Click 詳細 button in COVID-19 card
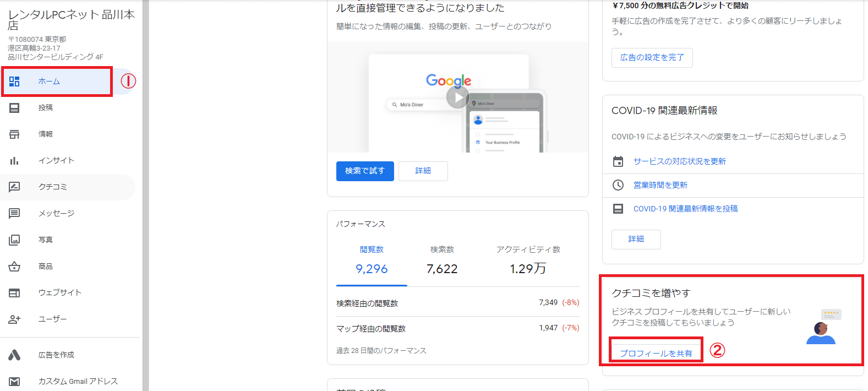Viewport: 868px width, 391px height. point(636,240)
